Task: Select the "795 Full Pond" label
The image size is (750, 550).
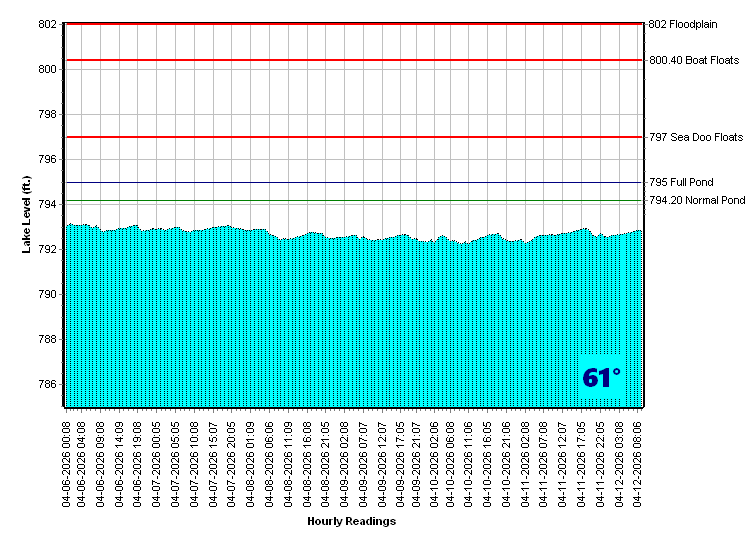Action: pyautogui.click(x=679, y=183)
